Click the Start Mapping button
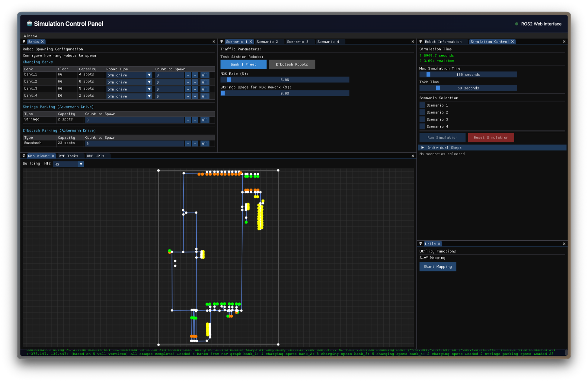 pyautogui.click(x=438, y=267)
